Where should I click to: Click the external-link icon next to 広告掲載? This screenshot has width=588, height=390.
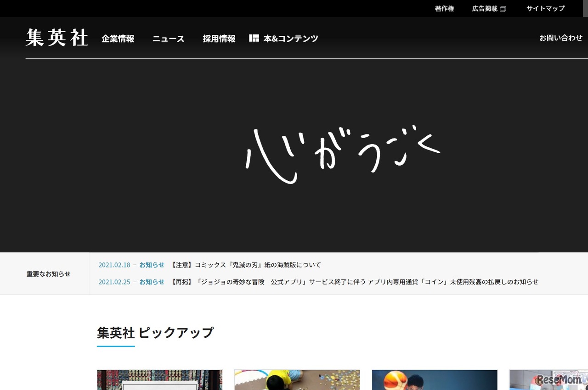click(504, 8)
